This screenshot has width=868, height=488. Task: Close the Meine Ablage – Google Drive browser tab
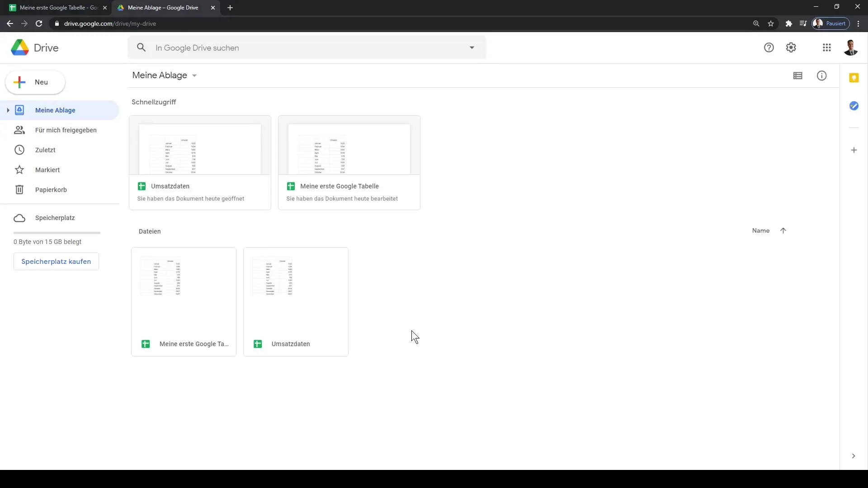click(x=213, y=8)
